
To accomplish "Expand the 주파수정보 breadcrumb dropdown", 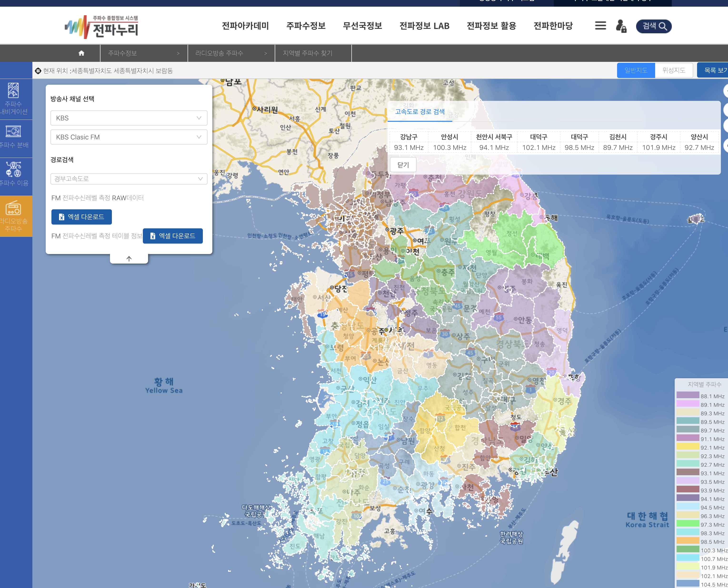I will tap(144, 53).
